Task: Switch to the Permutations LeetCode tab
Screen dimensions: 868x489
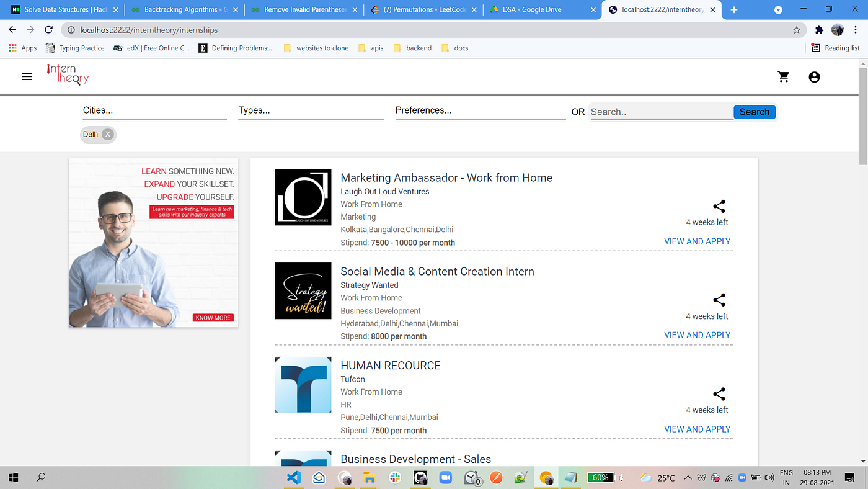Action: tap(422, 10)
